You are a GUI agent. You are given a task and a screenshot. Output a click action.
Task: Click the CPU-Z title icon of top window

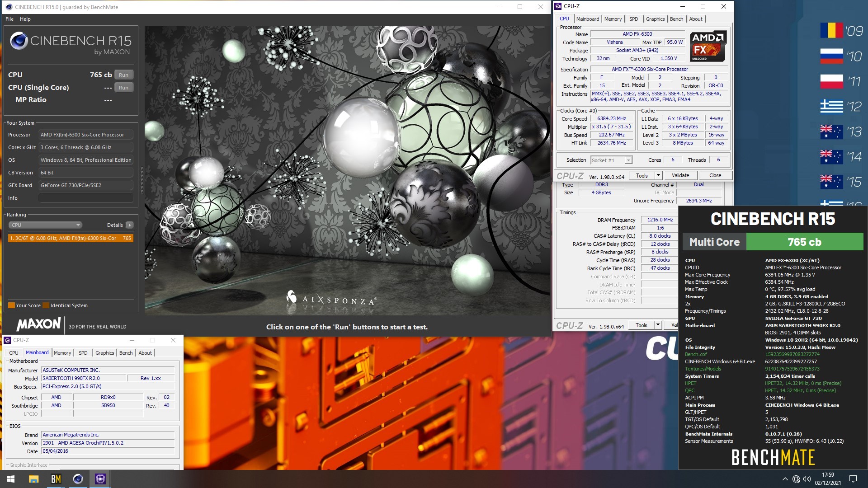558,6
